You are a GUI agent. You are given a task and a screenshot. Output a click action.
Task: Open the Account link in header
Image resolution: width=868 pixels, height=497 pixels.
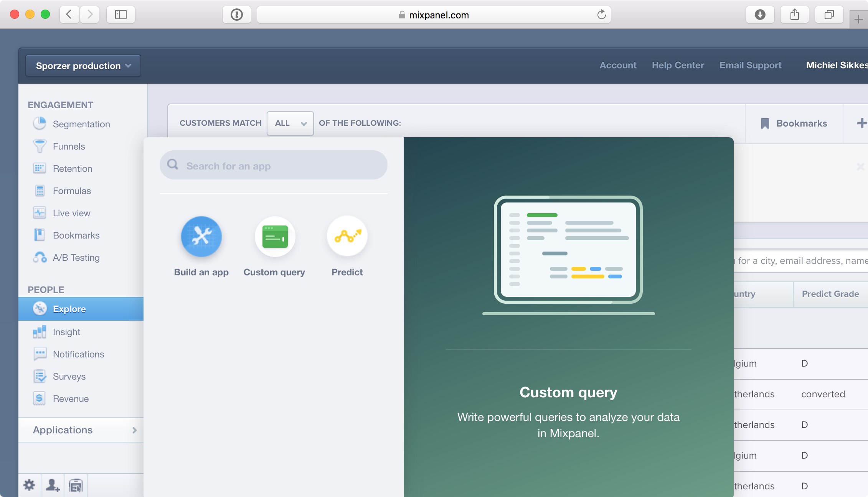click(618, 65)
